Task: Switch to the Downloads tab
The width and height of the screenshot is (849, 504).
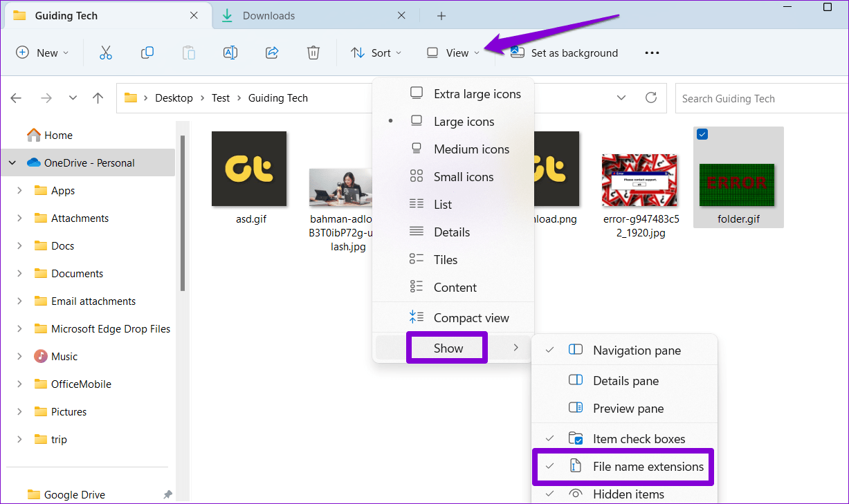Action: pyautogui.click(x=268, y=15)
